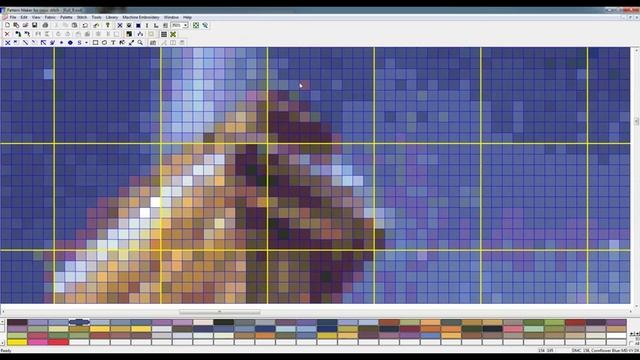Select the ellipse selection tool

tap(104, 42)
